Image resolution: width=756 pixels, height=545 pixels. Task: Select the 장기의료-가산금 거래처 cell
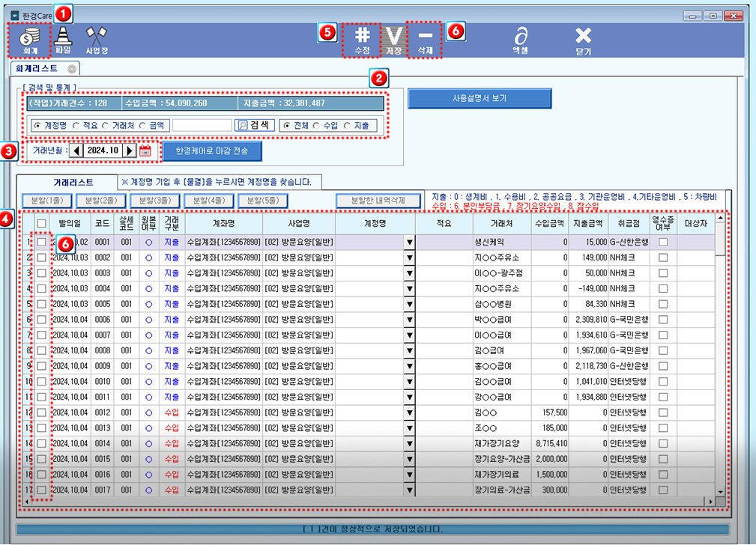coord(501,490)
